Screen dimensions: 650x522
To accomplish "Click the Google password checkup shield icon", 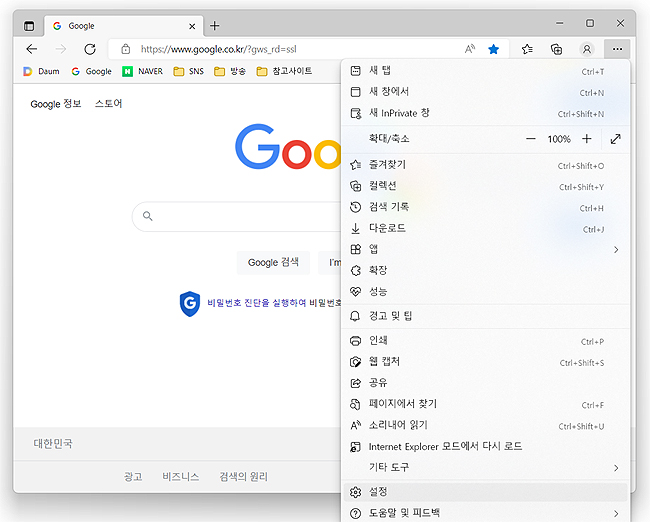I will click(190, 303).
